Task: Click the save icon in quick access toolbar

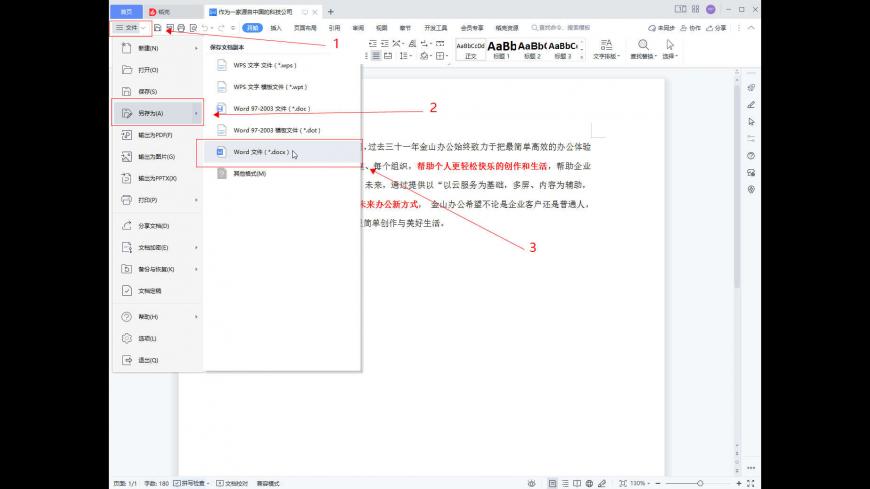Action: tap(158, 28)
